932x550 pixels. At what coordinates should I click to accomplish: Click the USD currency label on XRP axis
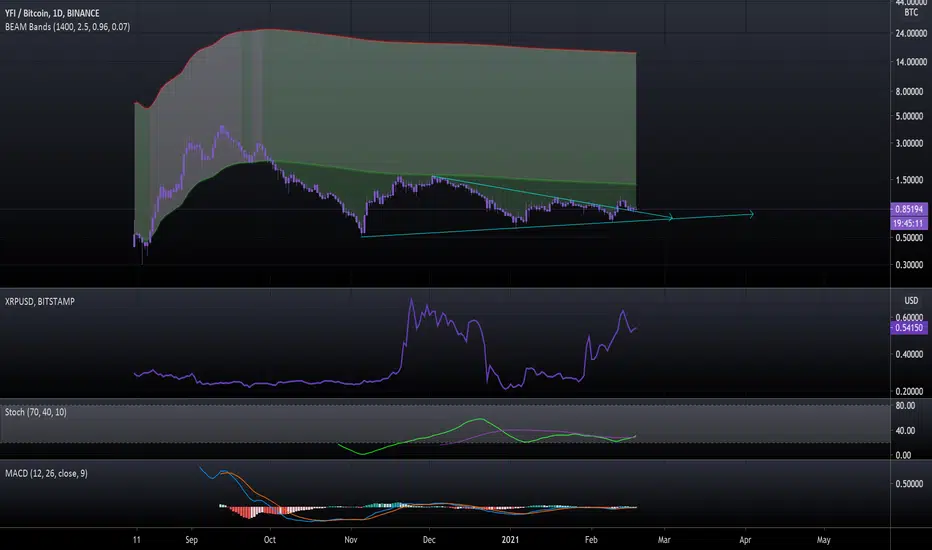[x=911, y=301]
